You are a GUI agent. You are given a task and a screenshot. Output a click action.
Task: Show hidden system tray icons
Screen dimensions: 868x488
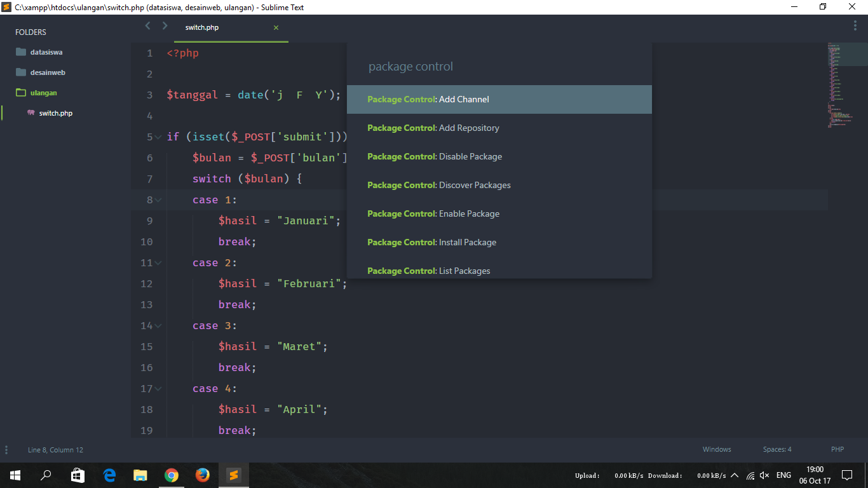click(x=735, y=475)
